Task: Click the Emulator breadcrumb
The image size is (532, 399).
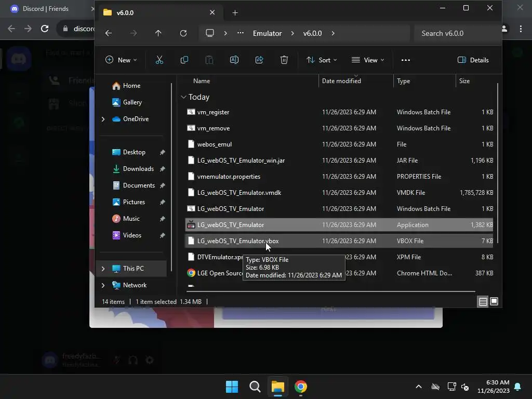Action: click(268, 33)
